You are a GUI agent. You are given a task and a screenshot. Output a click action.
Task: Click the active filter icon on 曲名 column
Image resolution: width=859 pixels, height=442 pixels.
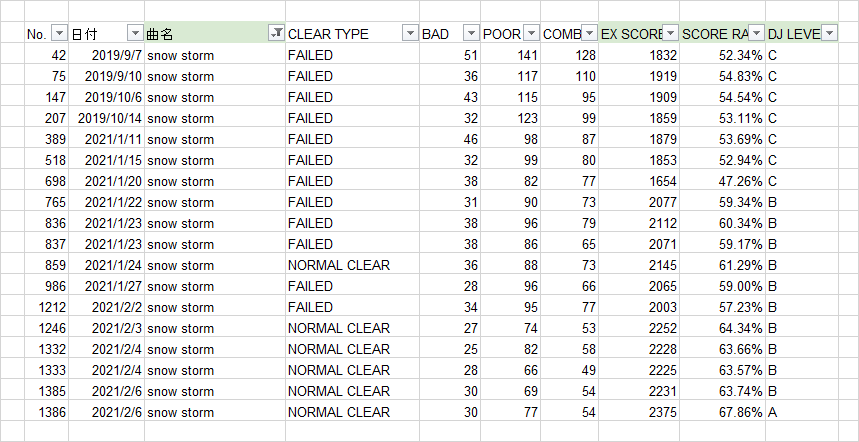point(276,33)
